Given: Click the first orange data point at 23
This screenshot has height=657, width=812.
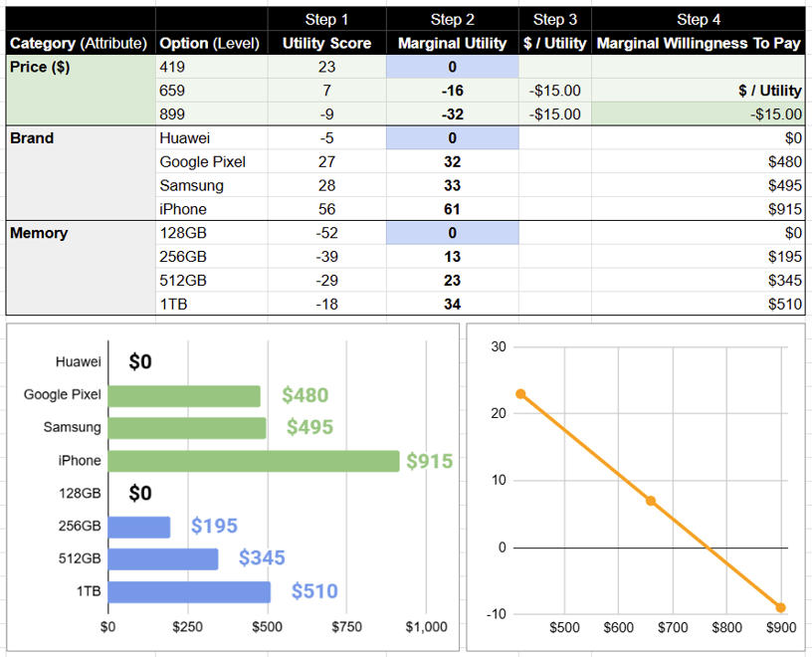Looking at the screenshot, I should (x=520, y=394).
